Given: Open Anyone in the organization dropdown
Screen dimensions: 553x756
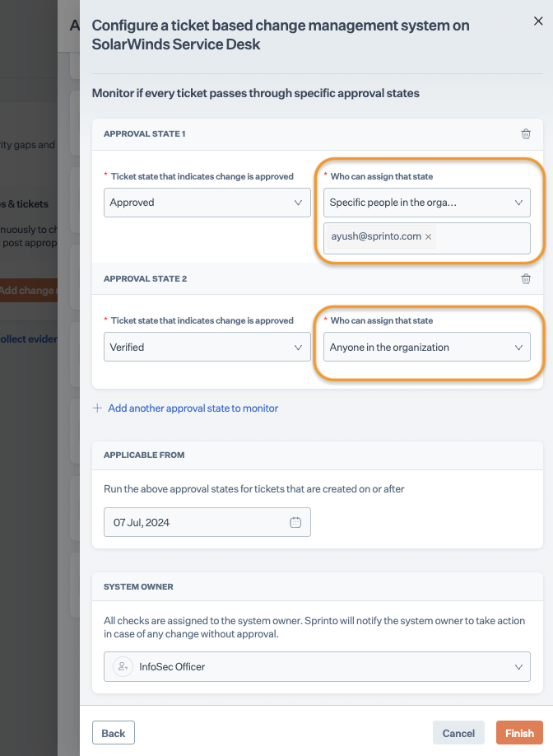Looking at the screenshot, I should click(427, 348).
